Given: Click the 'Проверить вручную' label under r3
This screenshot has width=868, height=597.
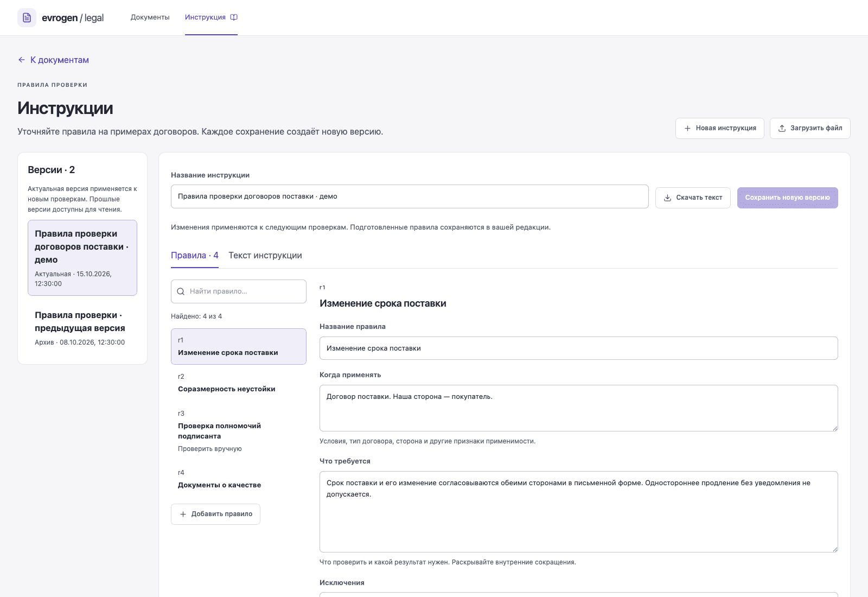Looking at the screenshot, I should 210,449.
